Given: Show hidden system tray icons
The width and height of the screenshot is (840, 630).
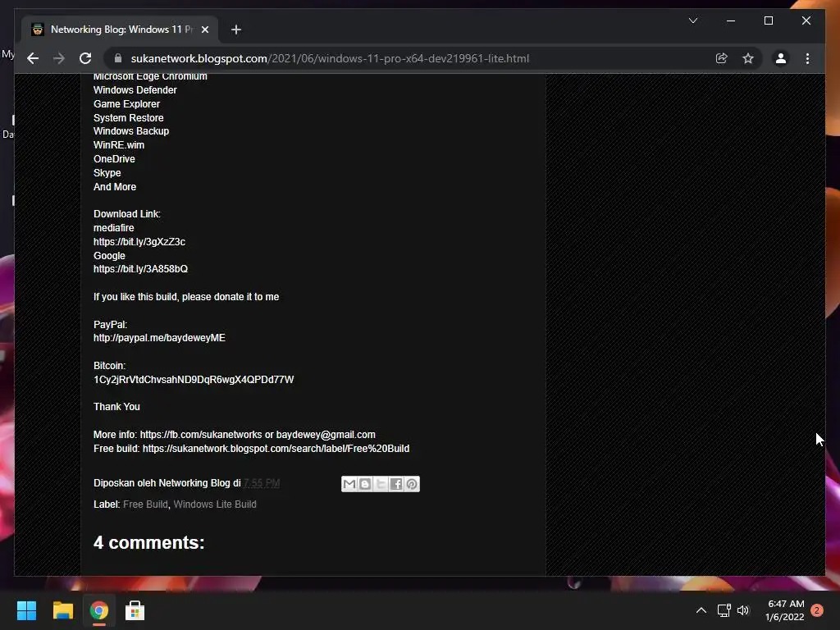Looking at the screenshot, I should pyautogui.click(x=701, y=610).
